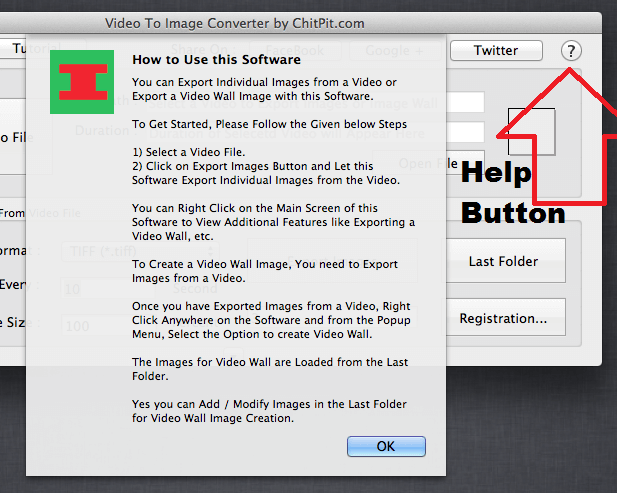
Task: Click the window title 'Video To Image Converter by ChitPit.com'
Action: (235, 23)
